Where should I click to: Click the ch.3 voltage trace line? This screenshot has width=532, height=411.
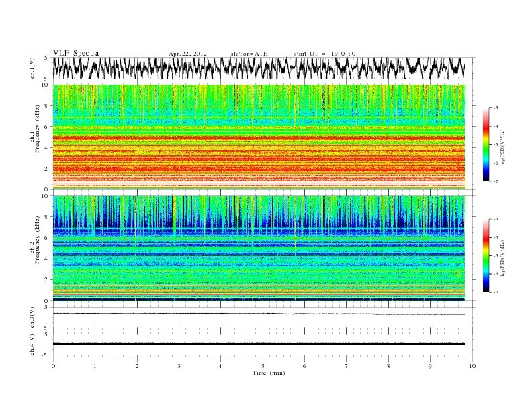[259, 314]
